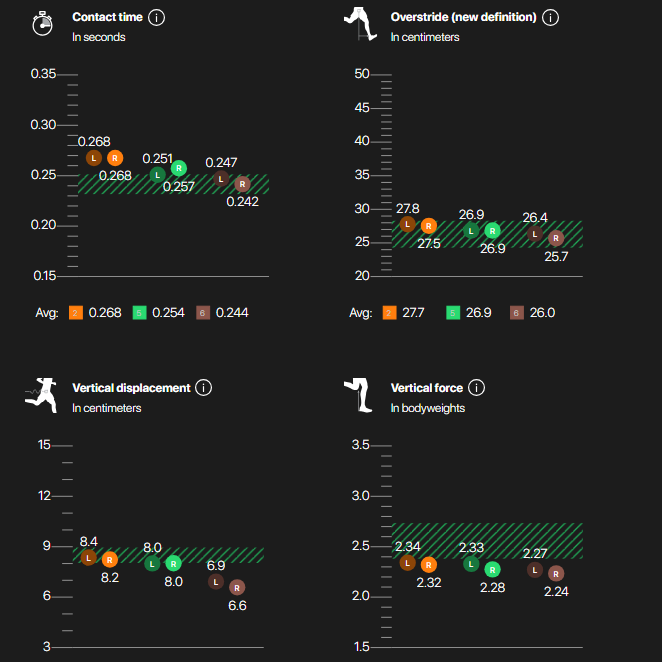This screenshot has height=662, width=662.
Task: Select the green Avg swatch under Overstride
Action: [455, 313]
